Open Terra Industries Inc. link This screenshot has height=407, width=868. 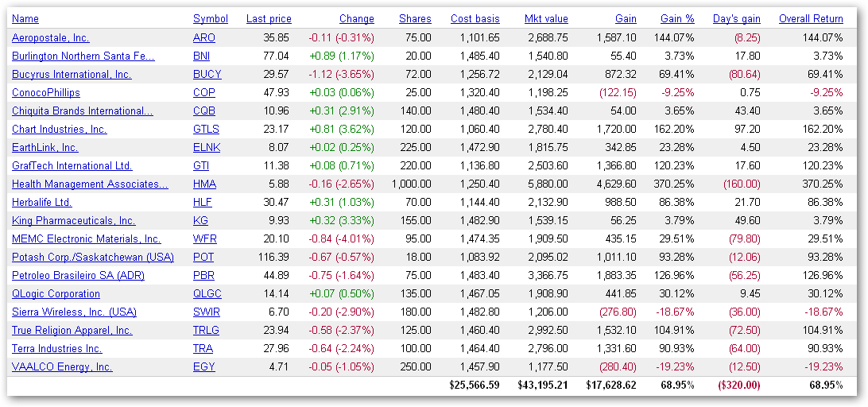[x=57, y=348]
